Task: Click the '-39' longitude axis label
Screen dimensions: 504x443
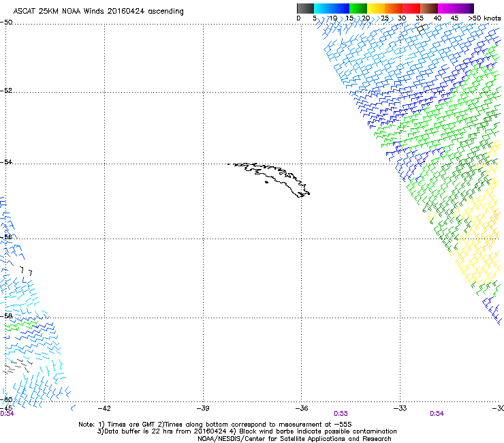Action: [x=203, y=408]
